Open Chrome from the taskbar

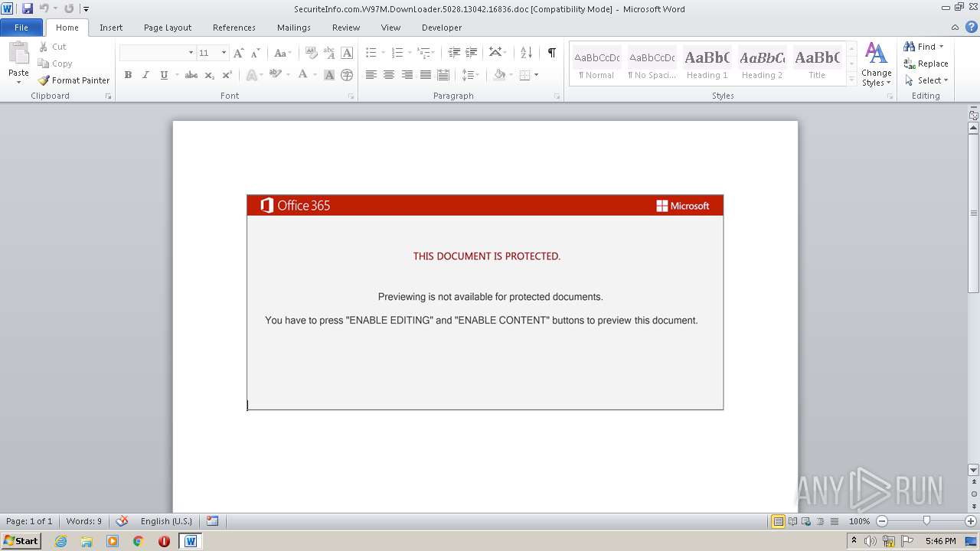[139, 541]
